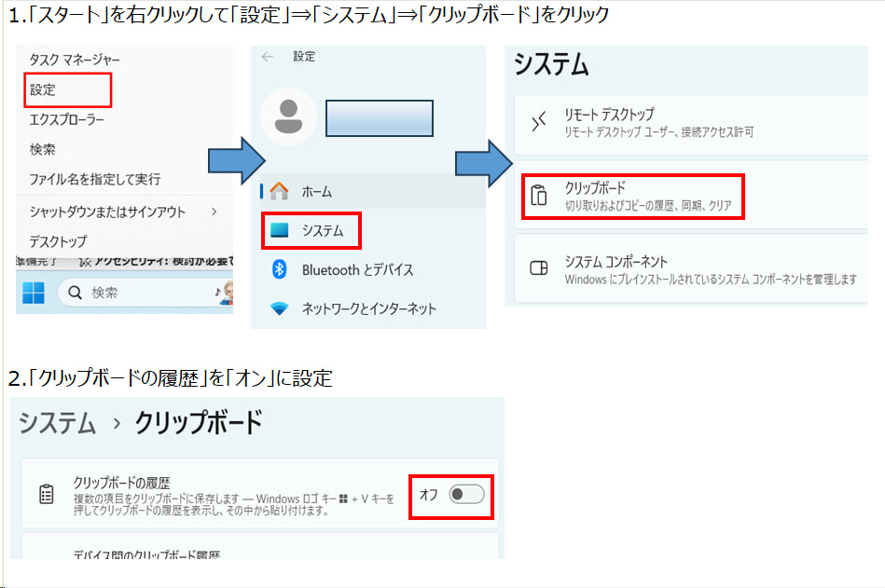Choose 設定 from the context menu
The image size is (885, 588).
pyautogui.click(x=43, y=89)
